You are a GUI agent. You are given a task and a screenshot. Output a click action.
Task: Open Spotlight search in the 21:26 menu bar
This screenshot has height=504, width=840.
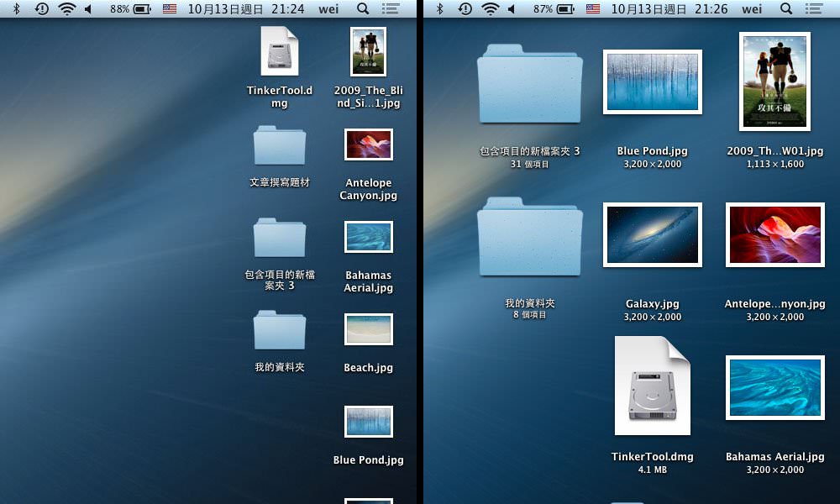786,8
